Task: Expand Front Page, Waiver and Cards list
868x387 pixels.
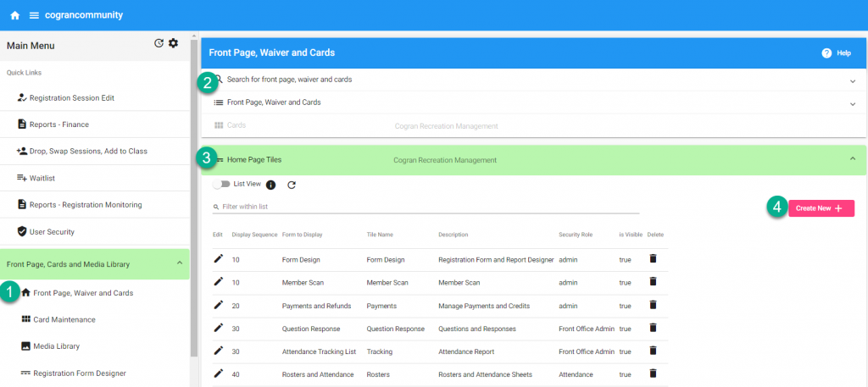Action: pyautogui.click(x=852, y=103)
